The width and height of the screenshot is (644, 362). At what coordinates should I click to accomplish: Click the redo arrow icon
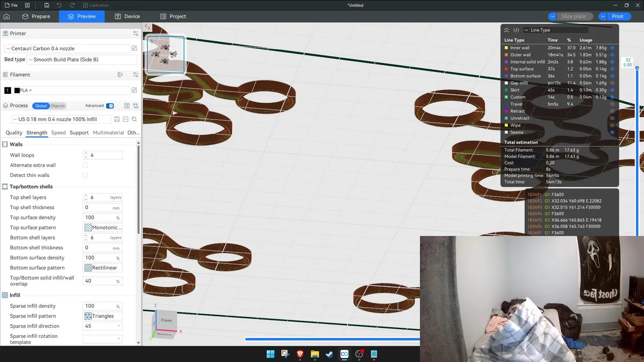(72, 5)
